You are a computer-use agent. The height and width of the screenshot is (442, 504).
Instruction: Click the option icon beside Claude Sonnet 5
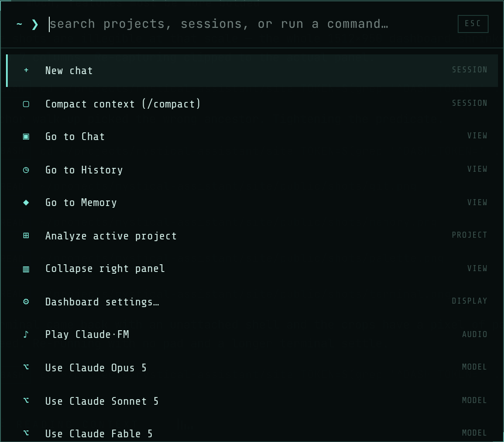pyautogui.click(x=27, y=400)
